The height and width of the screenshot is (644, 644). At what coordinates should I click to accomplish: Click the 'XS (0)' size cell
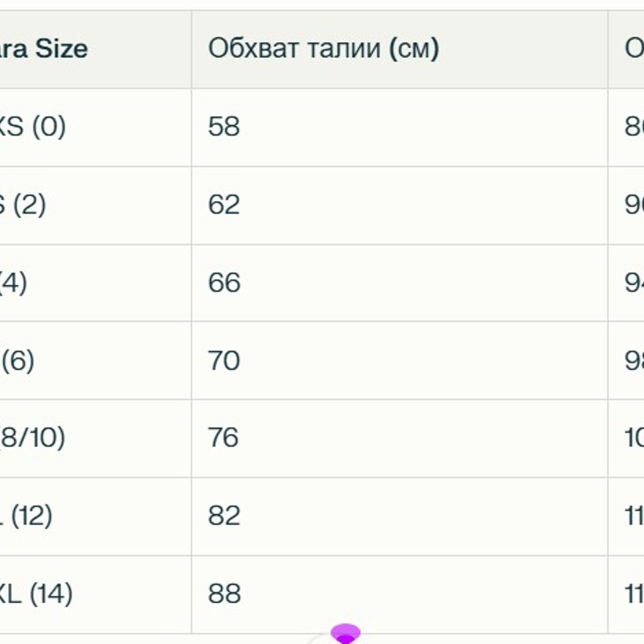(x=96, y=127)
